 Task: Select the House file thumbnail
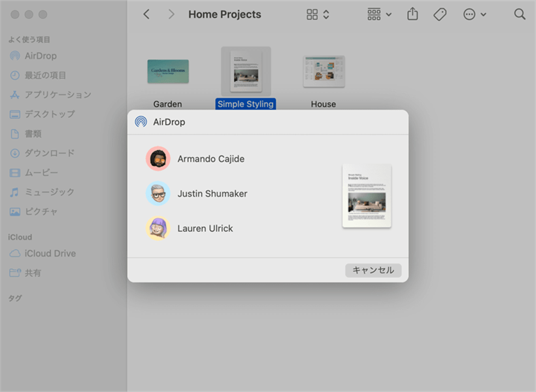pos(324,71)
